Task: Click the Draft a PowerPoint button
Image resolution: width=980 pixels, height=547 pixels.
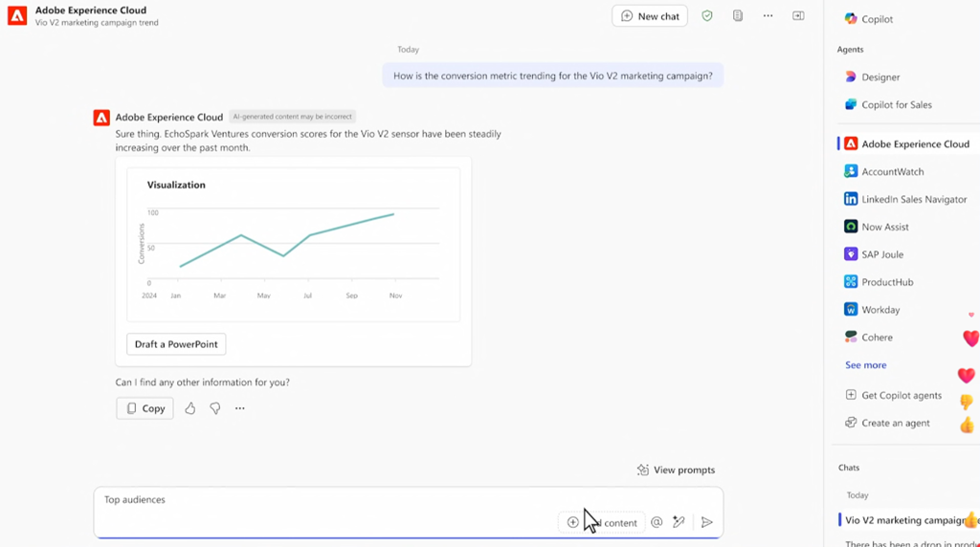Action: coord(176,344)
